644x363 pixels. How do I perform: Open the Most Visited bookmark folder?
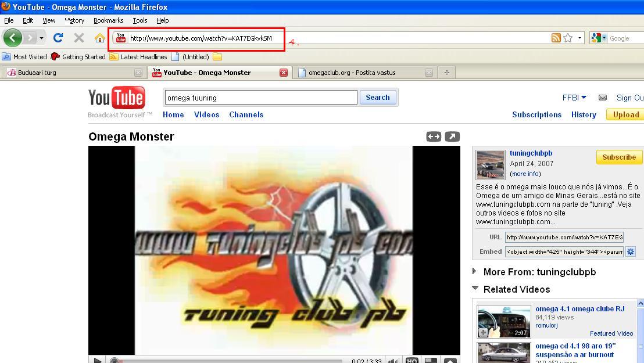point(24,57)
